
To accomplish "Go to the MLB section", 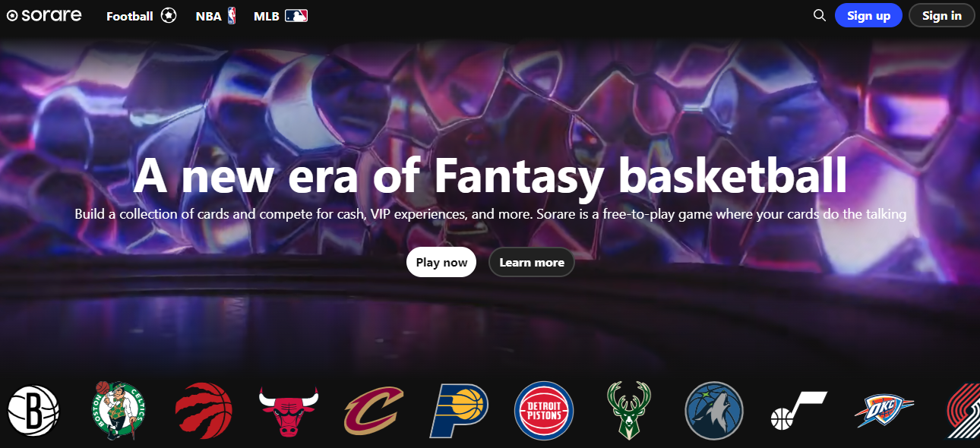I will [280, 15].
